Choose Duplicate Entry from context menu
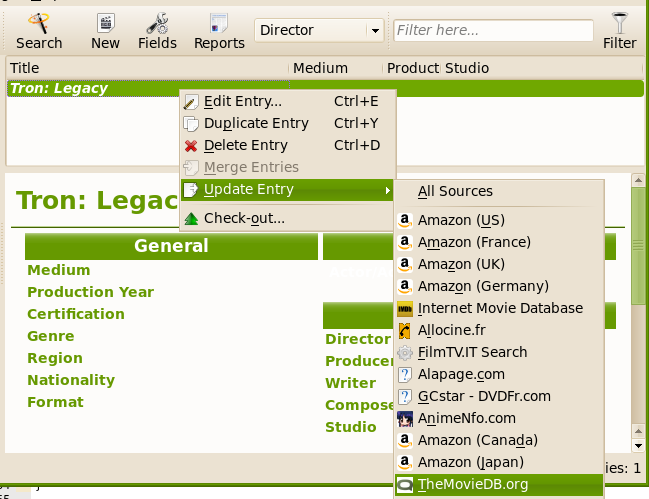Image resolution: width=649 pixels, height=499 pixels. [x=288, y=123]
